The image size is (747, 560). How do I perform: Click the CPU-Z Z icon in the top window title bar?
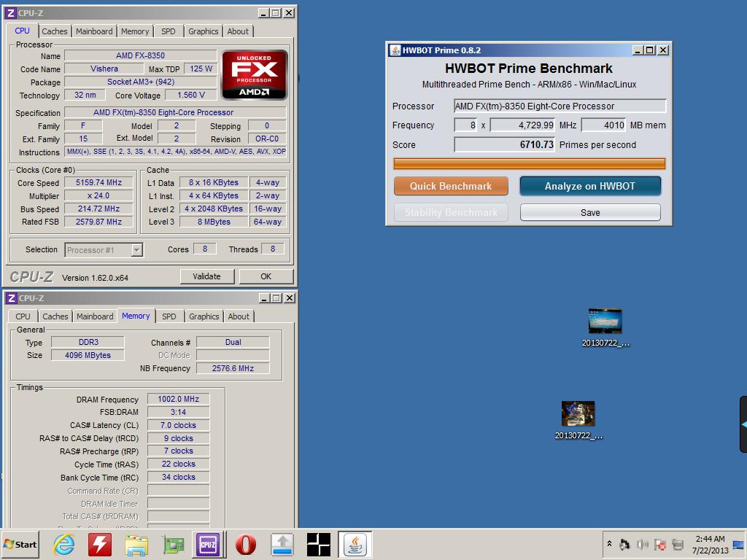10,13
